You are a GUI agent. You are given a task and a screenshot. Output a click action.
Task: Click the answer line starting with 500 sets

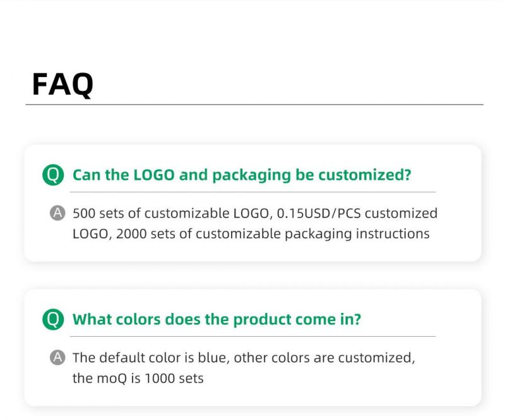click(x=255, y=213)
